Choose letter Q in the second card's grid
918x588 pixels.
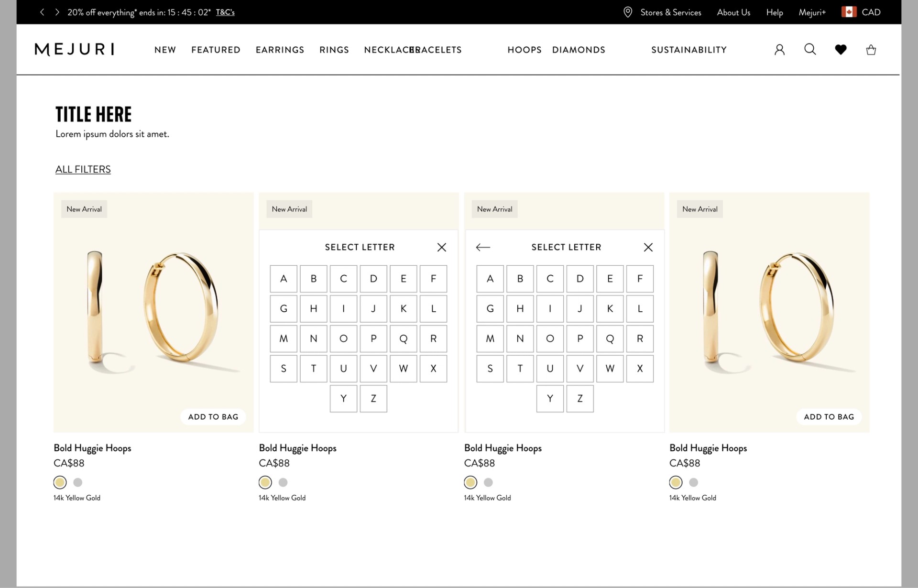click(x=403, y=338)
